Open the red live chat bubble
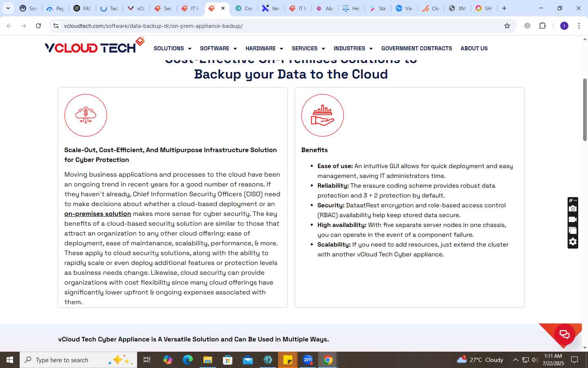The image size is (588, 368). click(565, 334)
